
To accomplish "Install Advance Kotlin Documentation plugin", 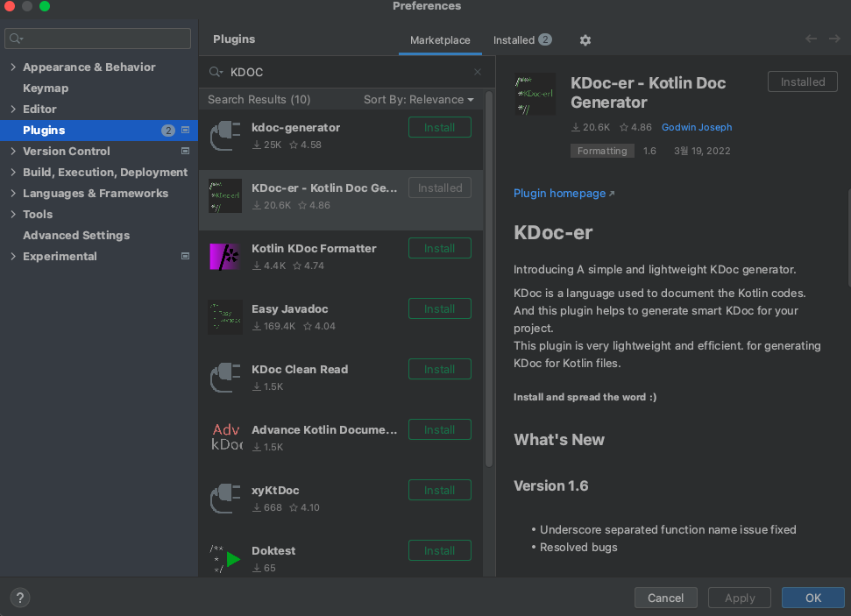I will pos(440,430).
